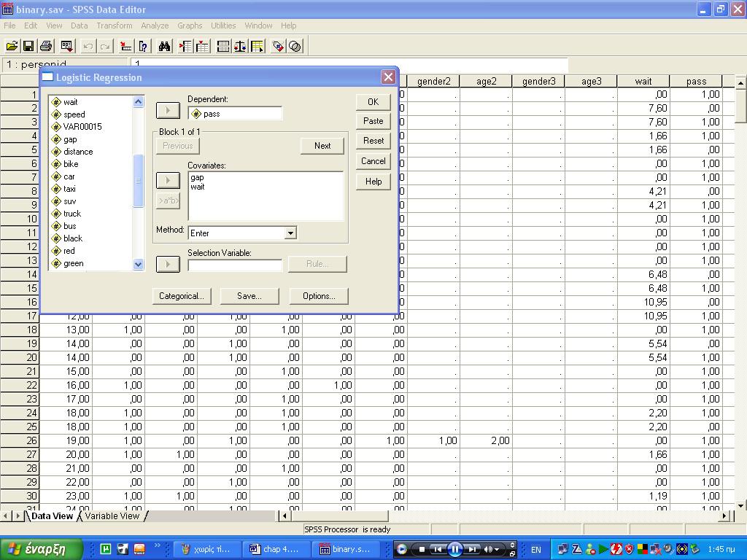747x560 pixels.
Task: Click the Find binoculars icon
Action: coord(165,46)
